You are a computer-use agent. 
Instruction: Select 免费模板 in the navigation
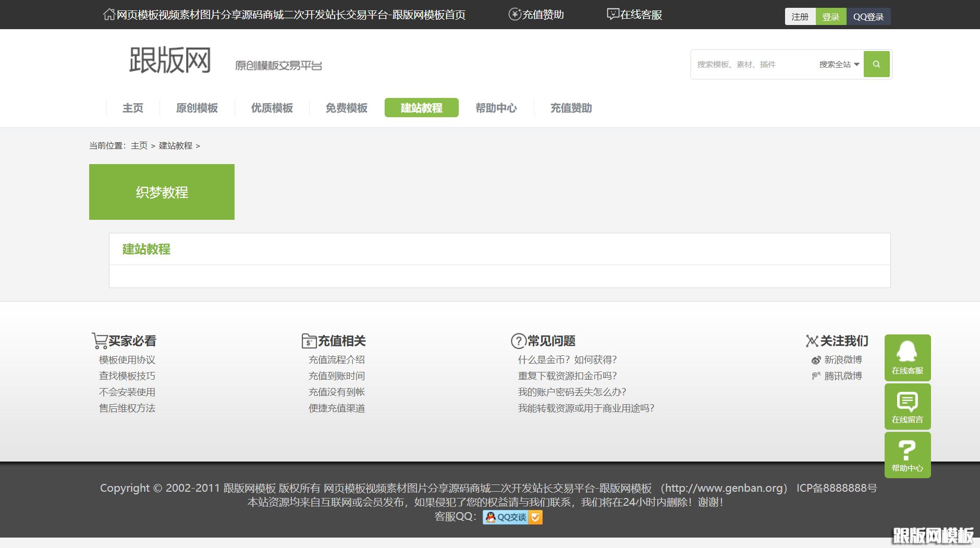(346, 108)
